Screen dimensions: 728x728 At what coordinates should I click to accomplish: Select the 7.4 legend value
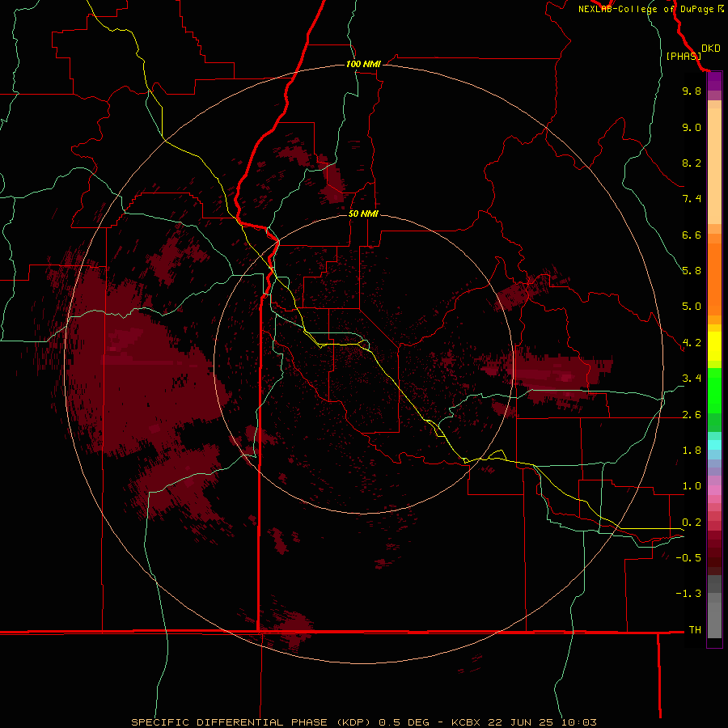692,199
